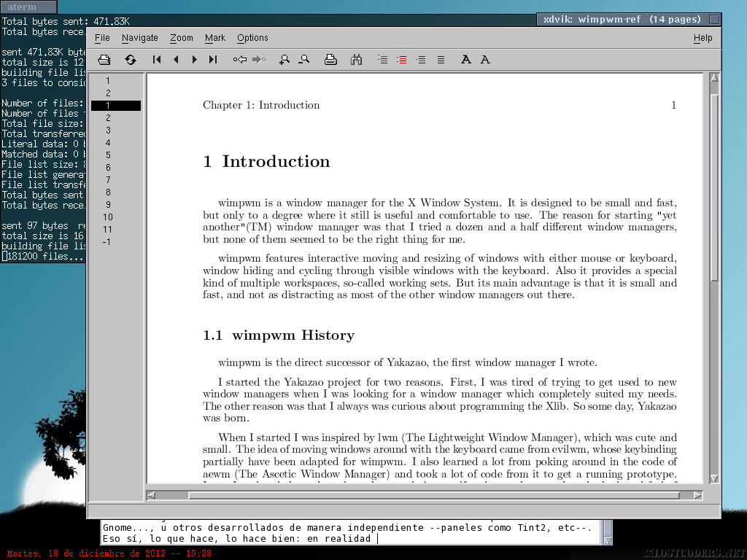
Task: Open the Options menu
Action: click(252, 38)
